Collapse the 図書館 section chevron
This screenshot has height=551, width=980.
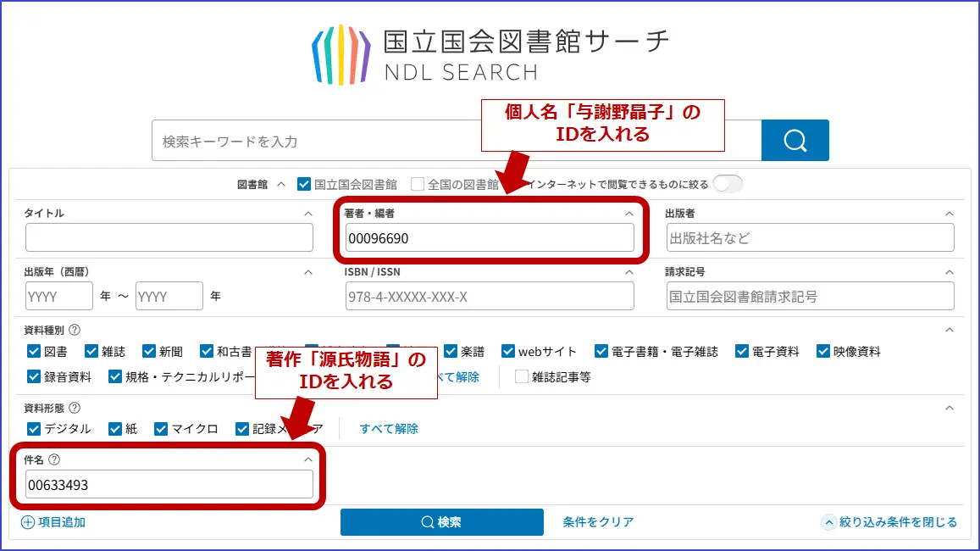point(281,184)
